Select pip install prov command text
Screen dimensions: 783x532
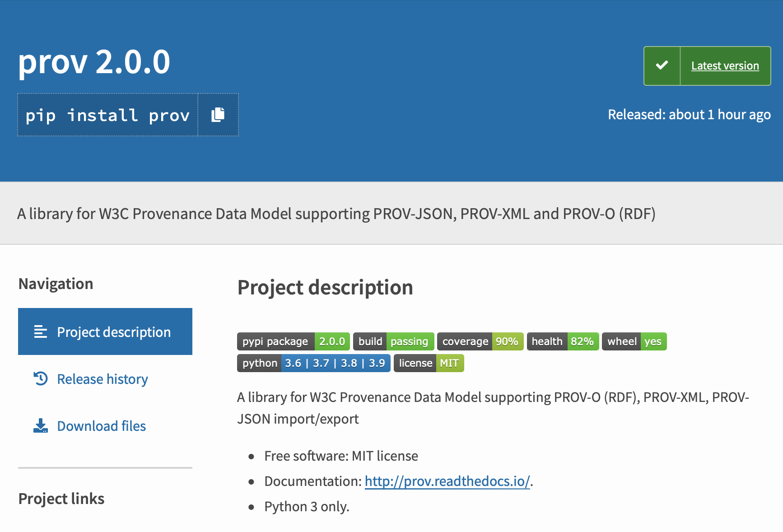(107, 115)
